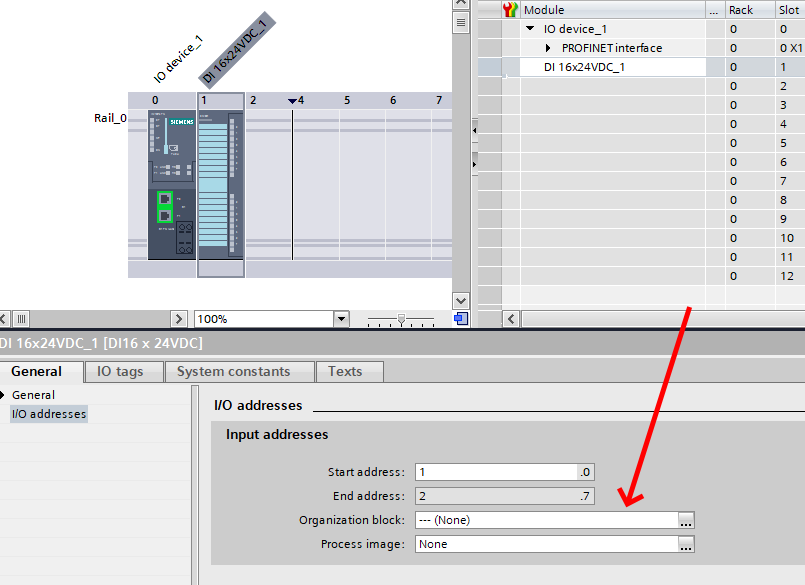The image size is (805, 585).
Task: Click the End address field
Action: tap(505, 496)
